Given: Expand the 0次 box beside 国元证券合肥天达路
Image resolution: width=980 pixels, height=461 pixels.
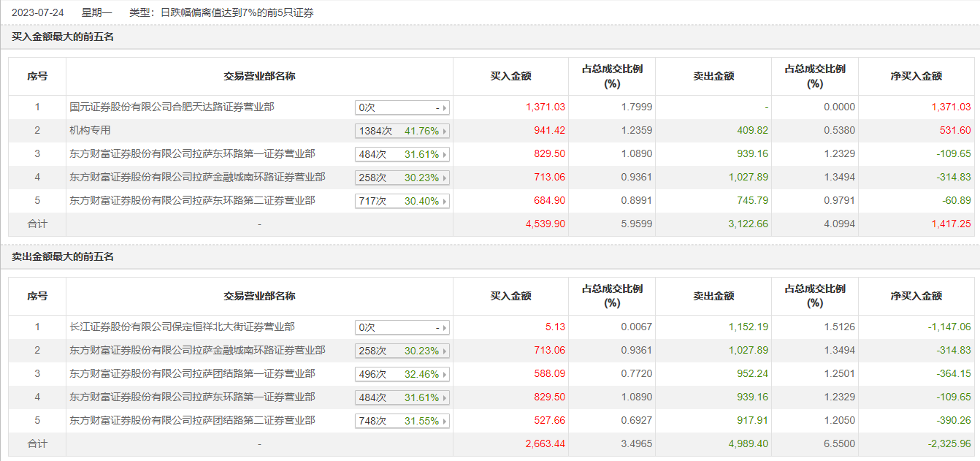Looking at the screenshot, I should tap(402, 107).
